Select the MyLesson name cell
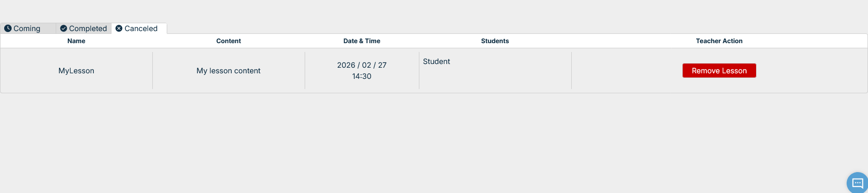868x193 pixels. (x=76, y=71)
